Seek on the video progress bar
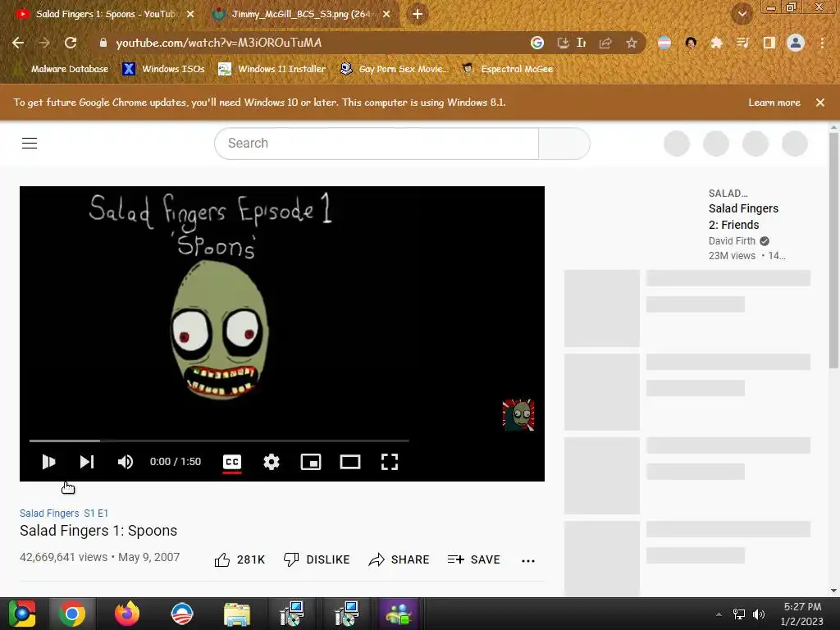Image resolution: width=840 pixels, height=630 pixels. [x=219, y=441]
